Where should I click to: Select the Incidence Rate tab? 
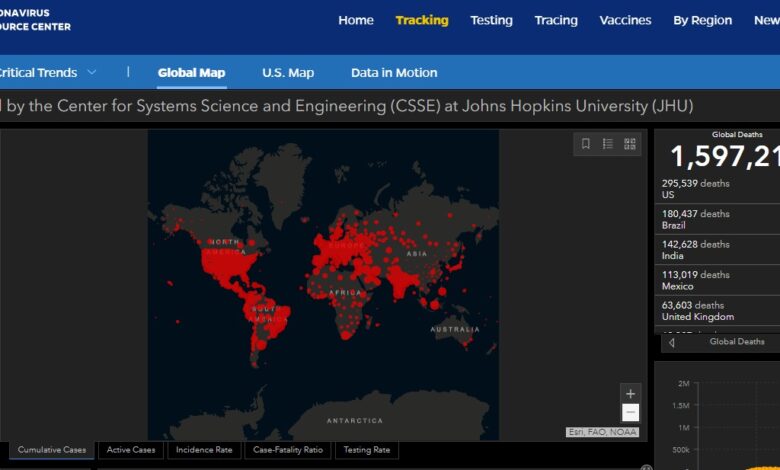pyautogui.click(x=204, y=450)
